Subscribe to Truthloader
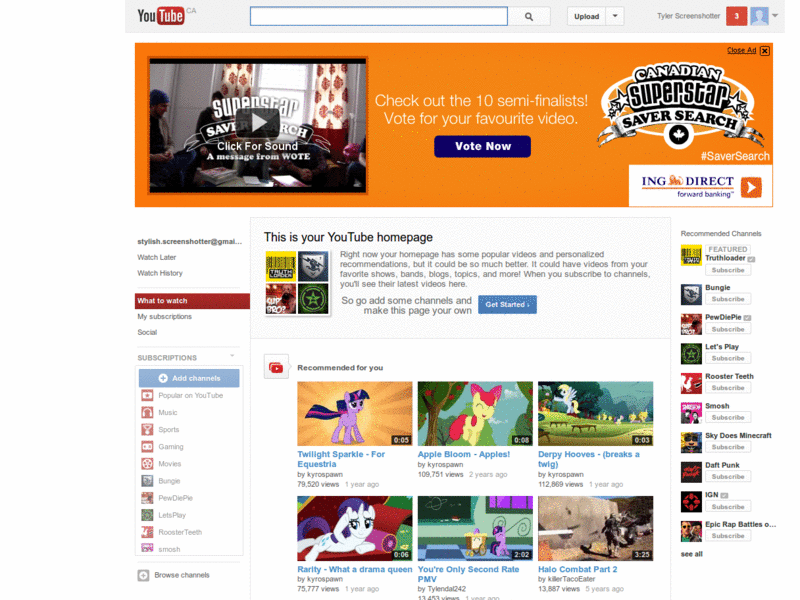Image resolution: width=800 pixels, height=600 pixels. (x=728, y=270)
